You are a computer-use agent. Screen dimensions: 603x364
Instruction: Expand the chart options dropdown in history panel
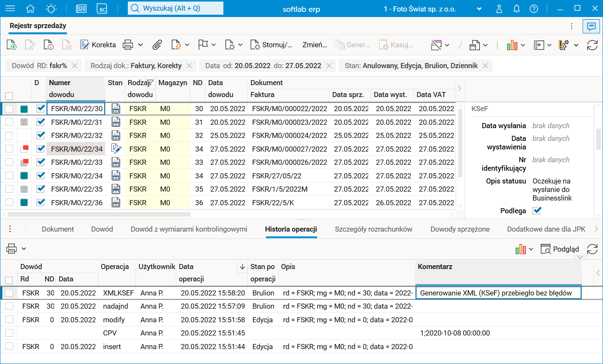tap(531, 249)
